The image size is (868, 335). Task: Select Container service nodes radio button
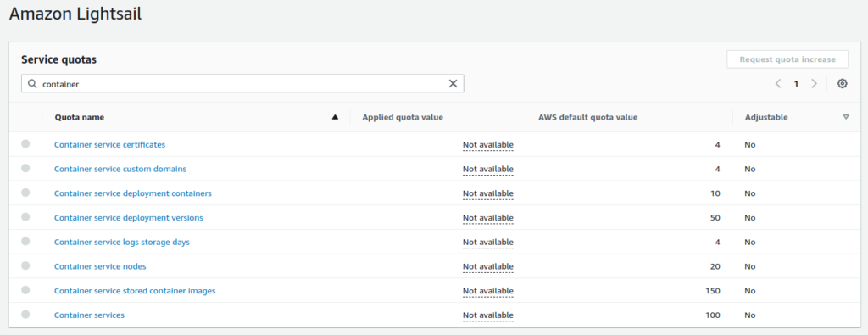(25, 265)
